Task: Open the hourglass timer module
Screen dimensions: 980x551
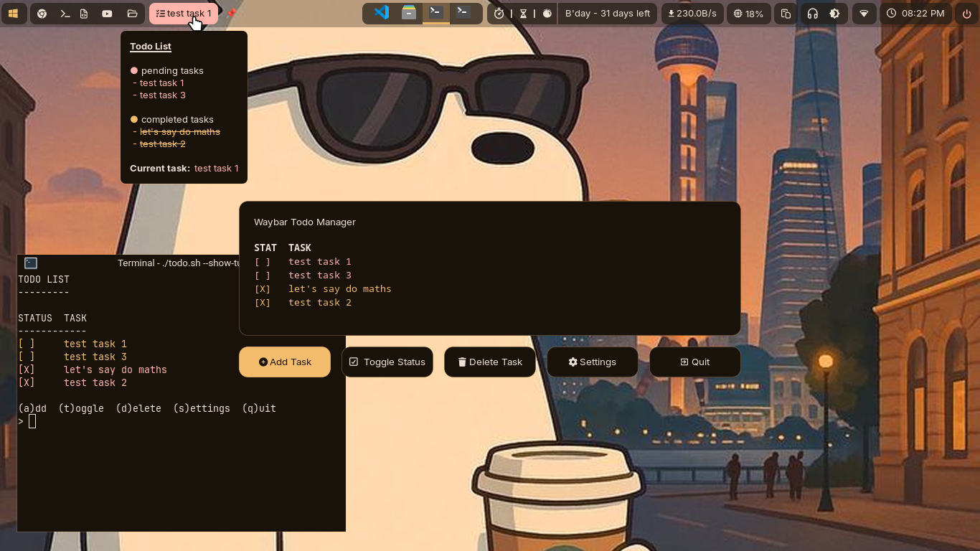Action: pos(523,14)
